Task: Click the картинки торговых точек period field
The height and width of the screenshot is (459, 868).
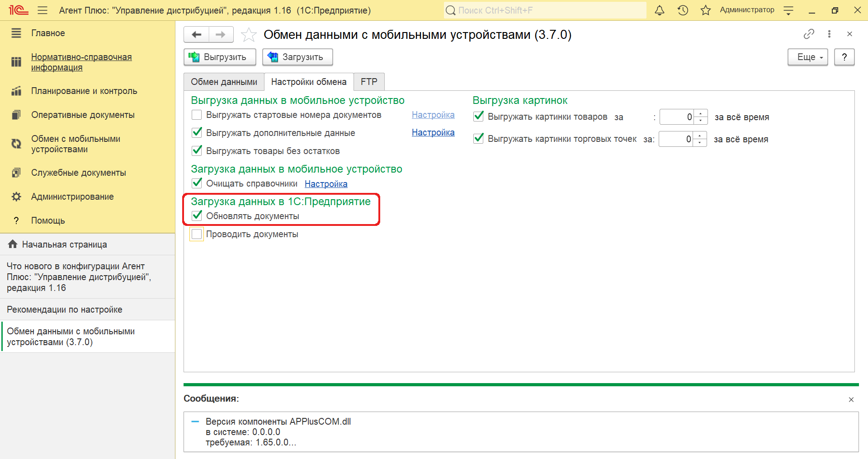Action: [x=676, y=139]
